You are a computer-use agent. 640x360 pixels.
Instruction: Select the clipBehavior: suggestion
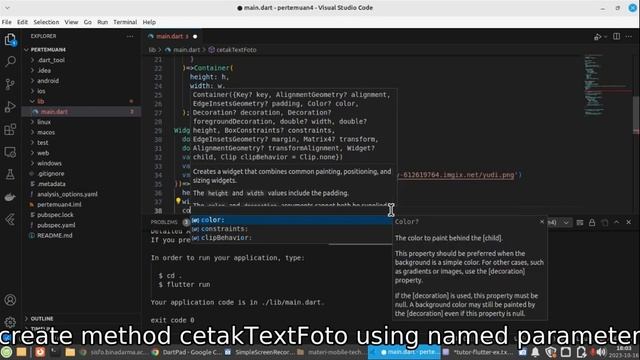pyautogui.click(x=291, y=238)
